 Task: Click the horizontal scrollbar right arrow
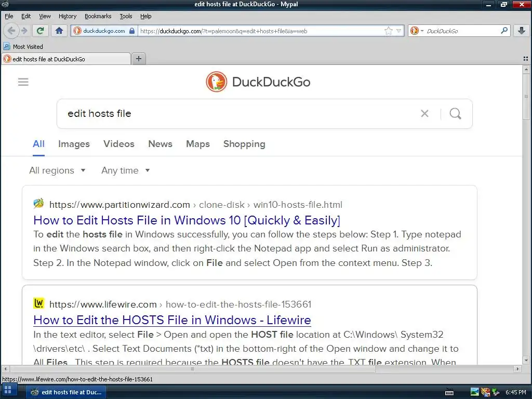pyautogui.click(x=517, y=369)
